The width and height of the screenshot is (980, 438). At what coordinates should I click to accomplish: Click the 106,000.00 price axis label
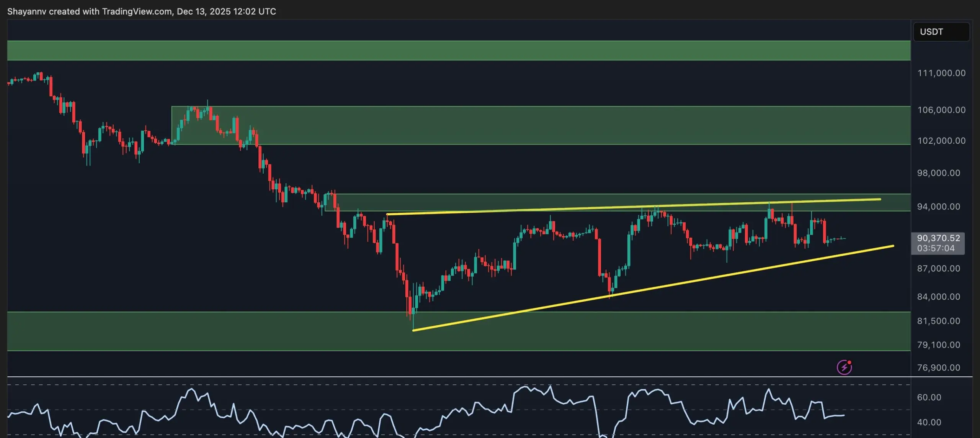(x=941, y=110)
